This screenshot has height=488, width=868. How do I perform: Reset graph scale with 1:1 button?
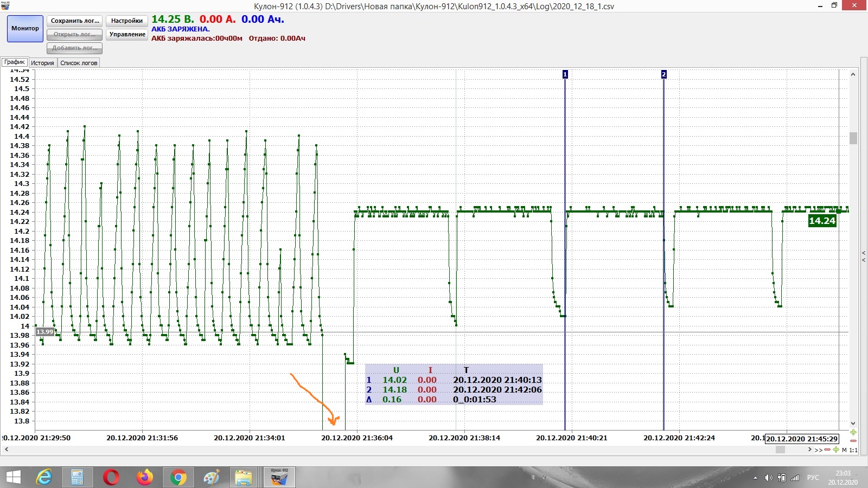point(853,450)
